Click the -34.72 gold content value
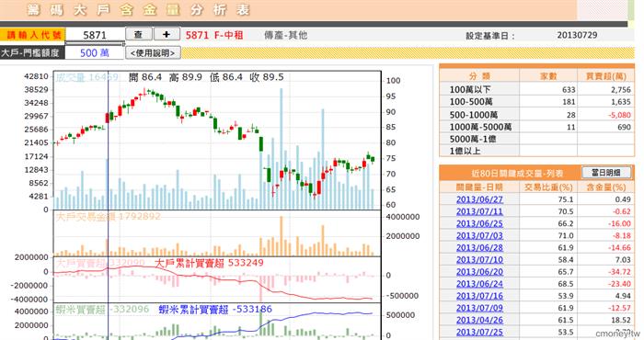The width and height of the screenshot is (644, 340). coord(619,272)
